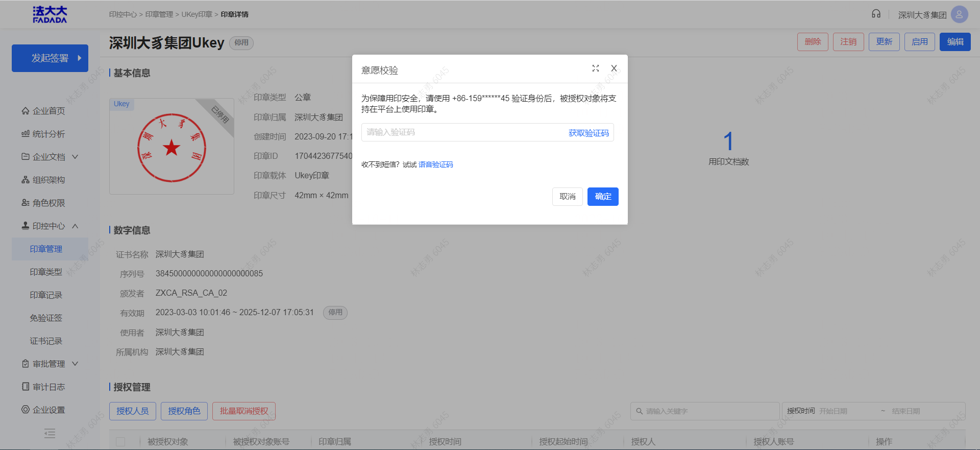Image resolution: width=980 pixels, height=450 pixels.
Task: Click the 审计日志 book icon
Action: pos(26,387)
